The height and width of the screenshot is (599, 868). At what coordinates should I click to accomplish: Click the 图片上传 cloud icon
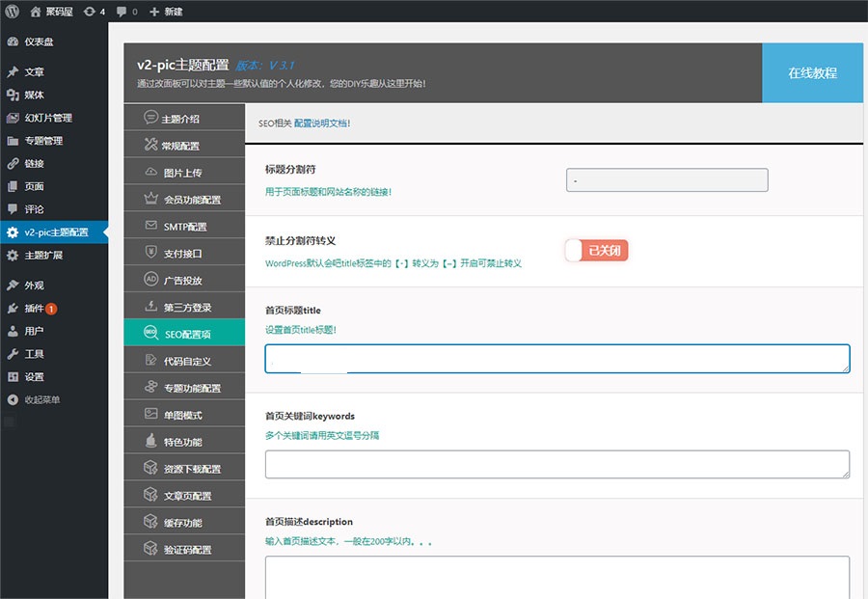150,172
